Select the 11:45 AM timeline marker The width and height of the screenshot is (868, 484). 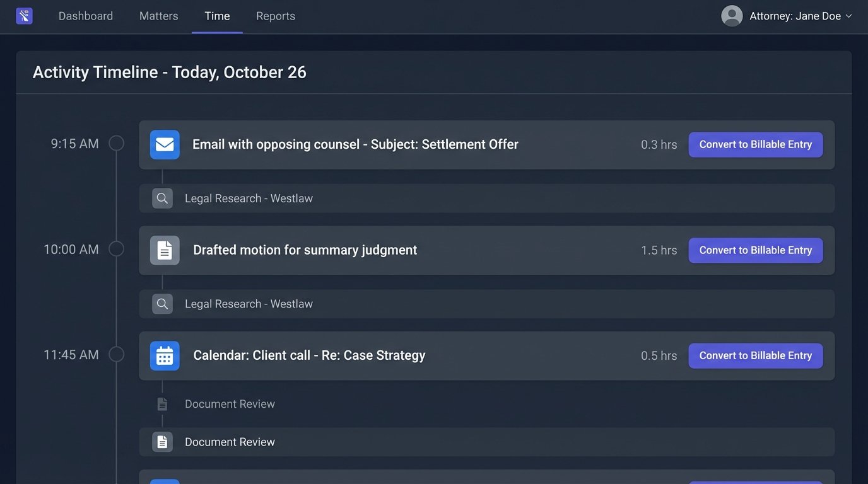[x=117, y=354]
